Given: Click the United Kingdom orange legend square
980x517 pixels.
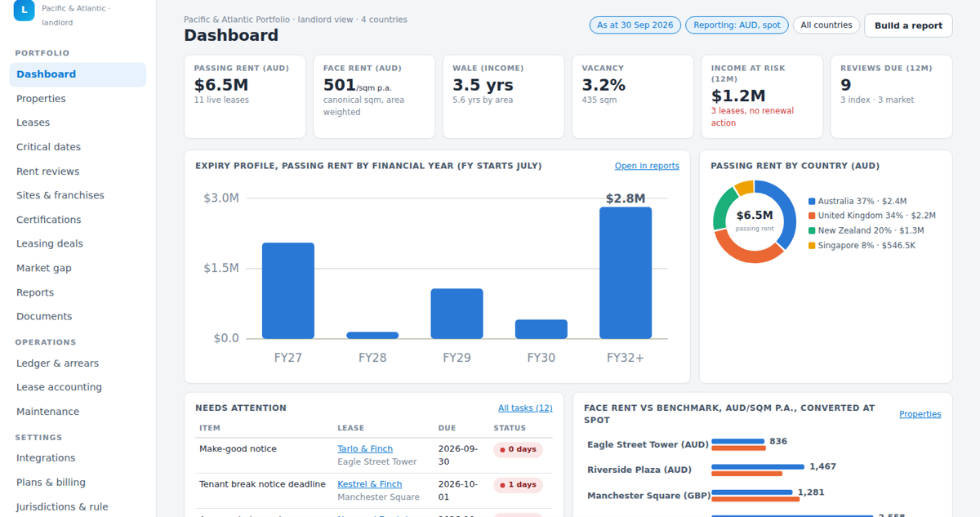Looking at the screenshot, I should pos(812,216).
